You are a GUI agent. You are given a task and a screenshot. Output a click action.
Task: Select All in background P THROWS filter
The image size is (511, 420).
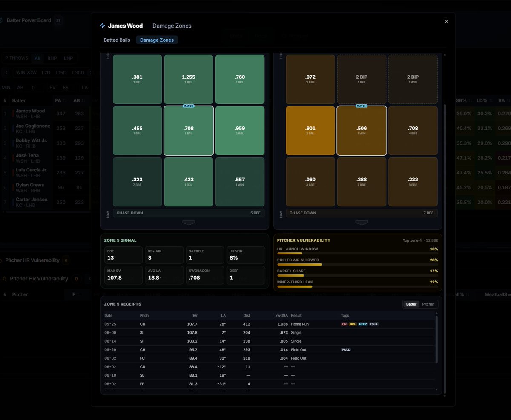(x=37, y=58)
